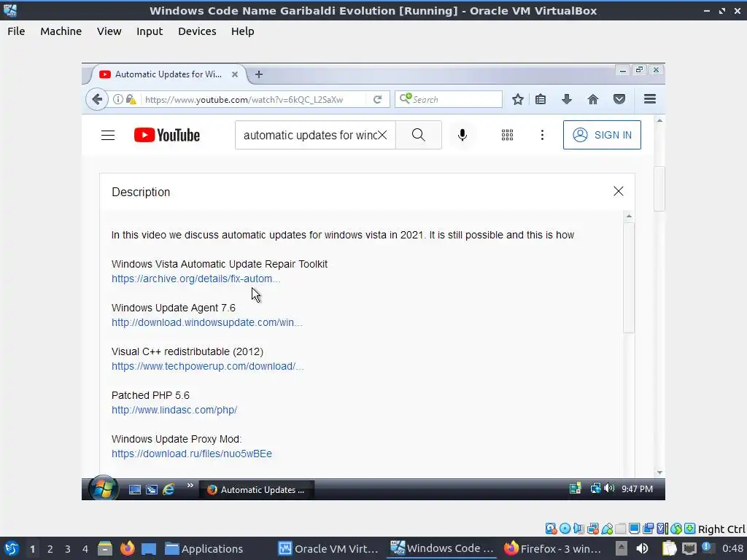Viewport: 747px width, 560px height.
Task: Open VirtualBox Input menu
Action: coord(150,31)
